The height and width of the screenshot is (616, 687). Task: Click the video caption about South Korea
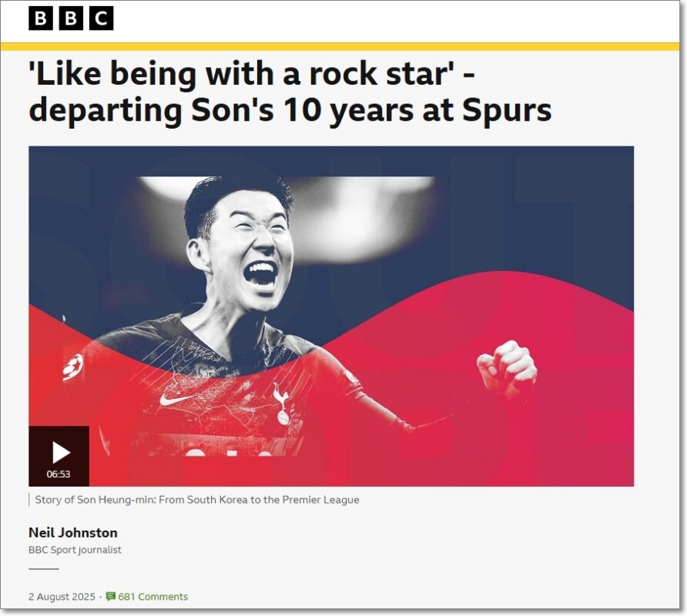[196, 500]
